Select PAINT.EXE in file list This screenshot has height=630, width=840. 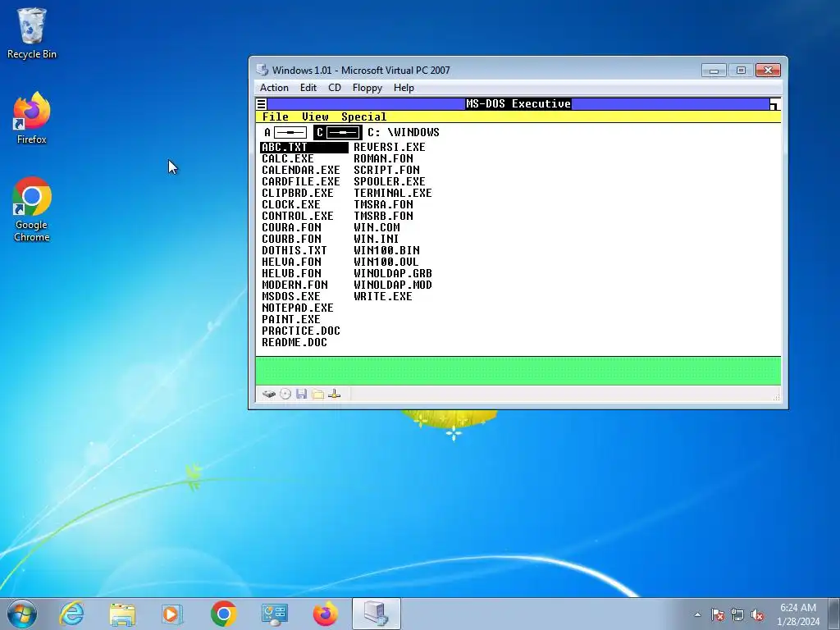coord(291,320)
